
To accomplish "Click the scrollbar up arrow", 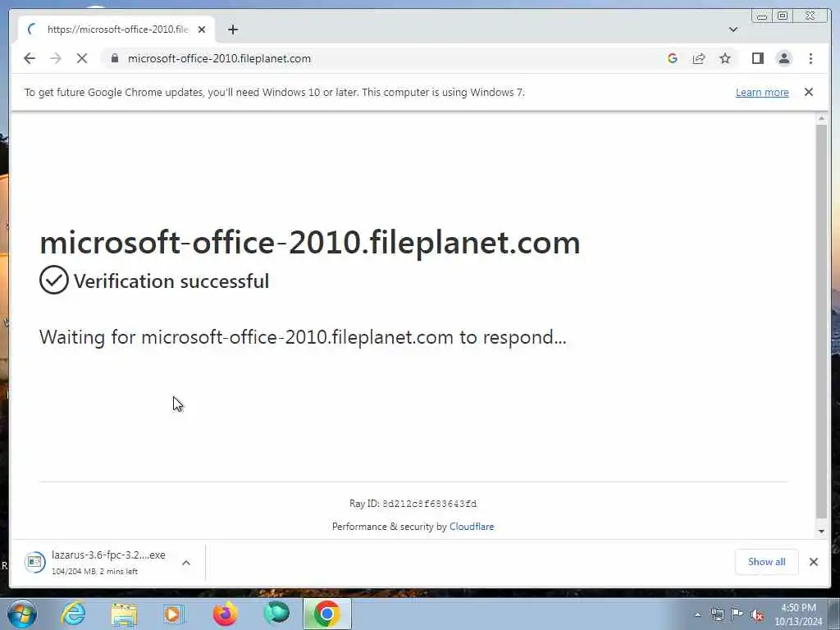I will 821,118.
